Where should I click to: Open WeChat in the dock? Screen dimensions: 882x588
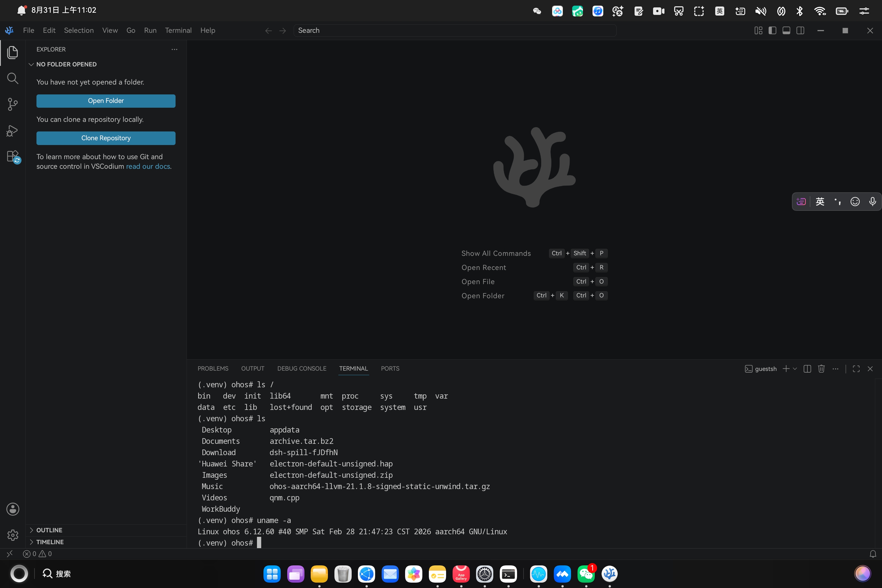click(x=586, y=574)
